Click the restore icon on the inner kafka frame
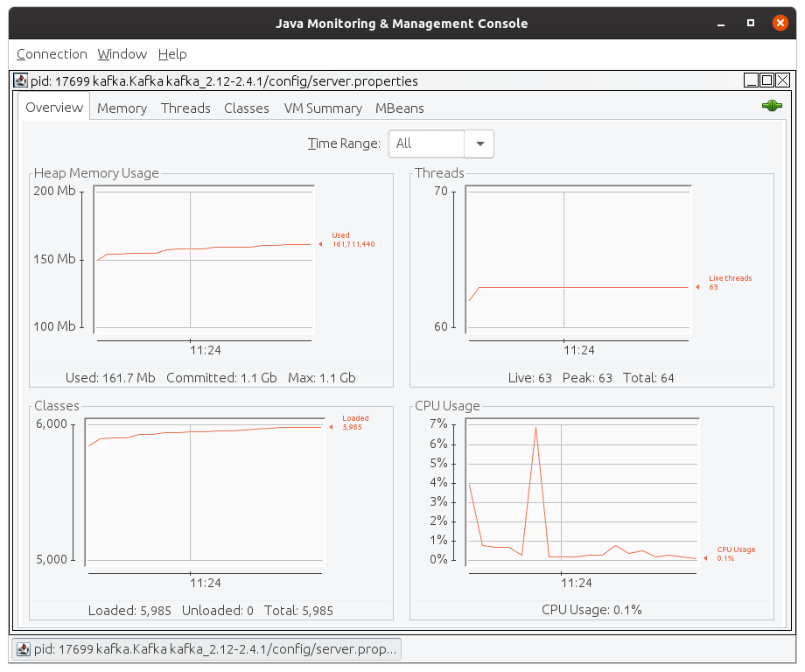 coord(766,80)
